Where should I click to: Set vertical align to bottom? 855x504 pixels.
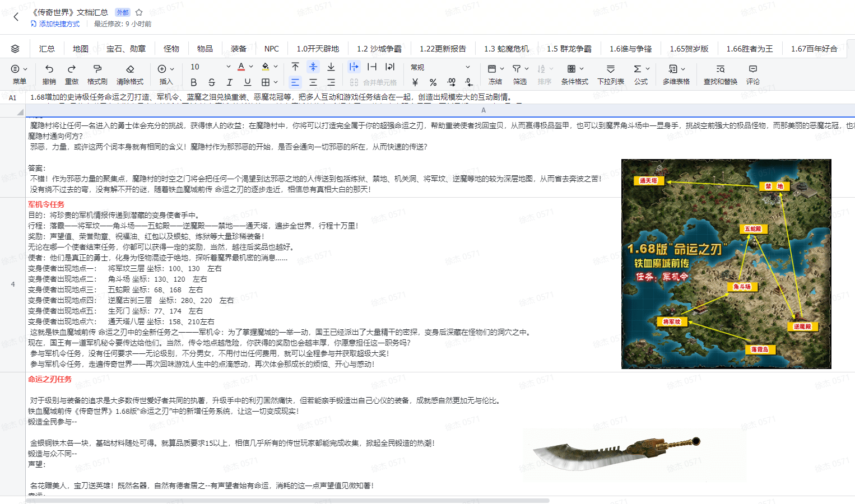click(331, 67)
